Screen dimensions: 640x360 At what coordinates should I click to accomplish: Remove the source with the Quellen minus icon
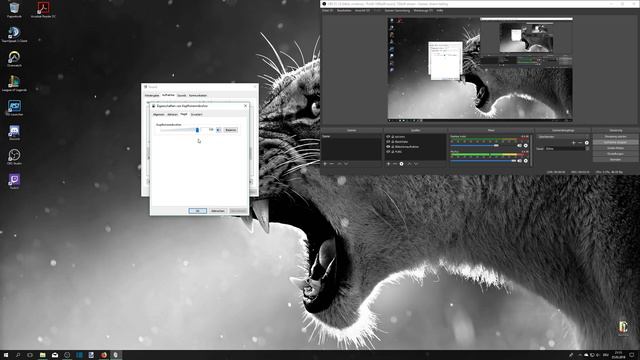395,164
